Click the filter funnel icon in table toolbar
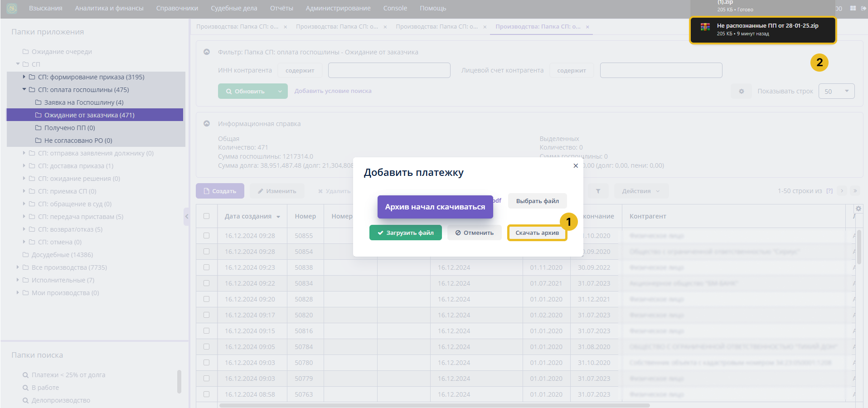The image size is (868, 408). [x=598, y=191]
